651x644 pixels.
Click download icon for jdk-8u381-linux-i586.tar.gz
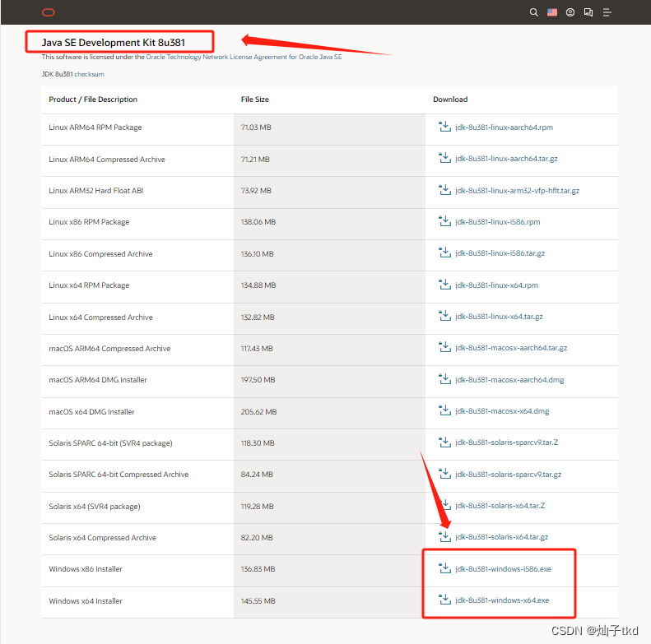(x=444, y=253)
